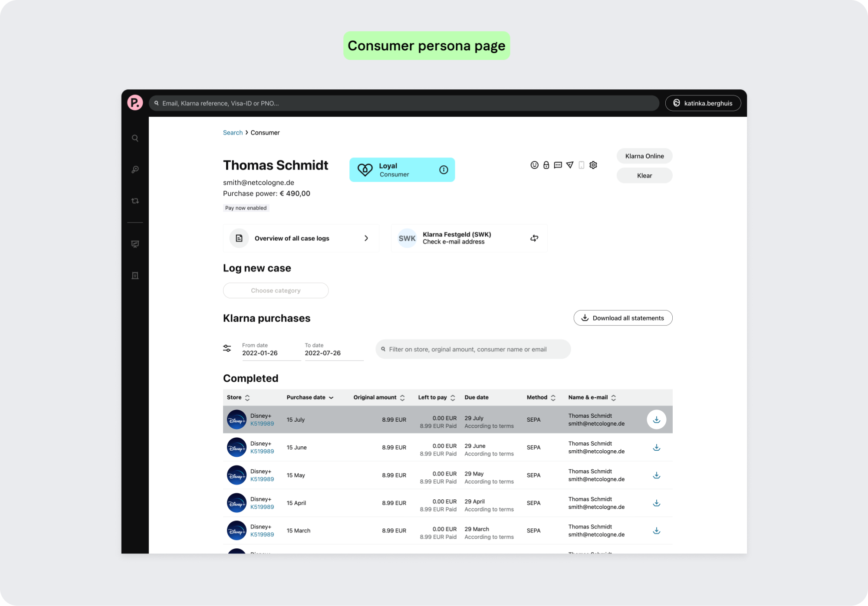The height and width of the screenshot is (606, 868).
Task: Focus the Email, Klarna reference search field
Action: pyautogui.click(x=404, y=103)
